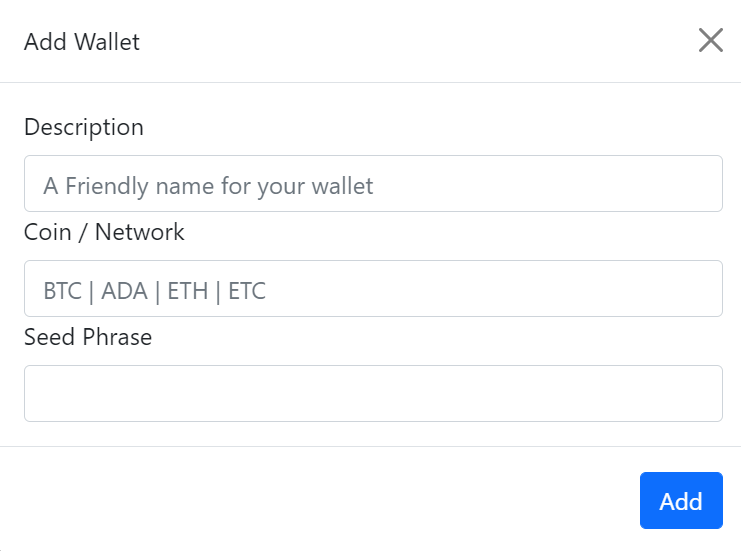
Task: Select the coin ticker textbox
Action: pyautogui.click(x=373, y=289)
